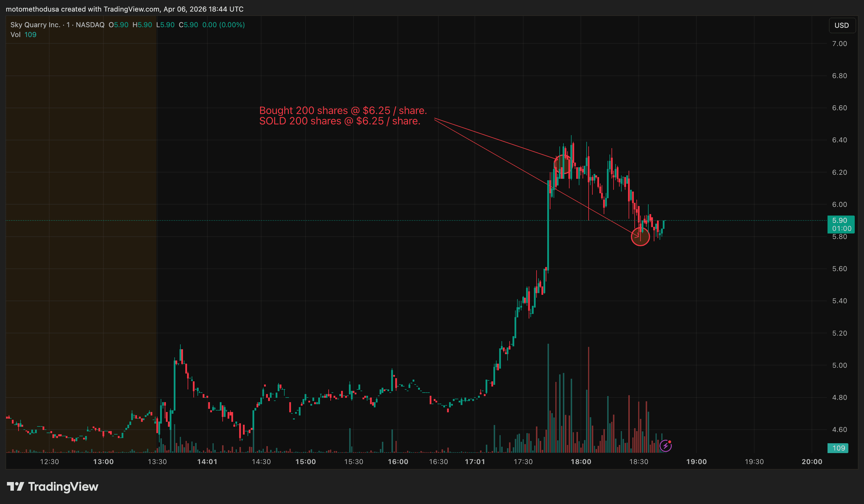864x504 pixels.
Task: Click the 18:00 time axis label
Action: pyautogui.click(x=581, y=461)
